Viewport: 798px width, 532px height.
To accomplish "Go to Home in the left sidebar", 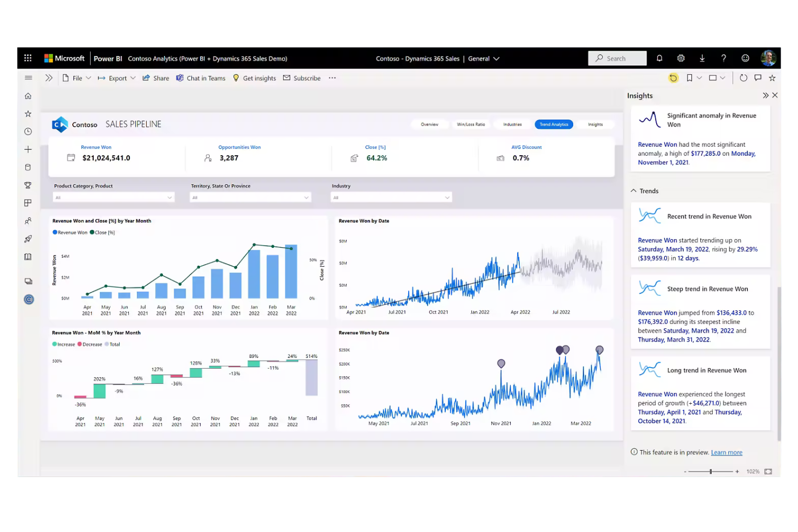I will coord(28,96).
